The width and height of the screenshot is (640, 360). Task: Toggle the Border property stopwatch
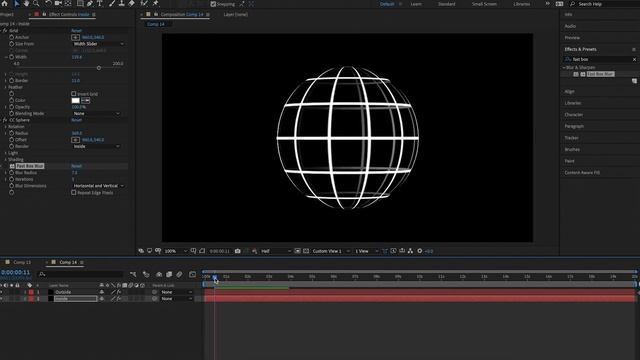[11, 81]
